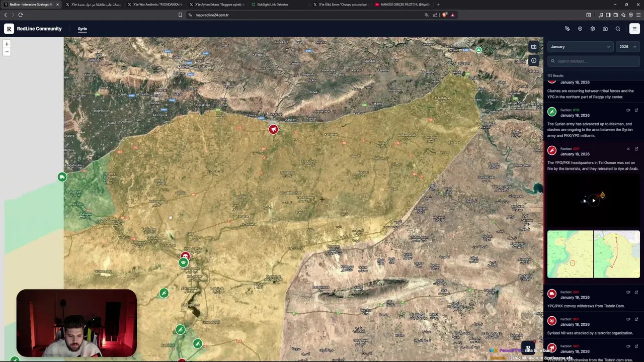Click the green marker on left map edge

point(62,177)
